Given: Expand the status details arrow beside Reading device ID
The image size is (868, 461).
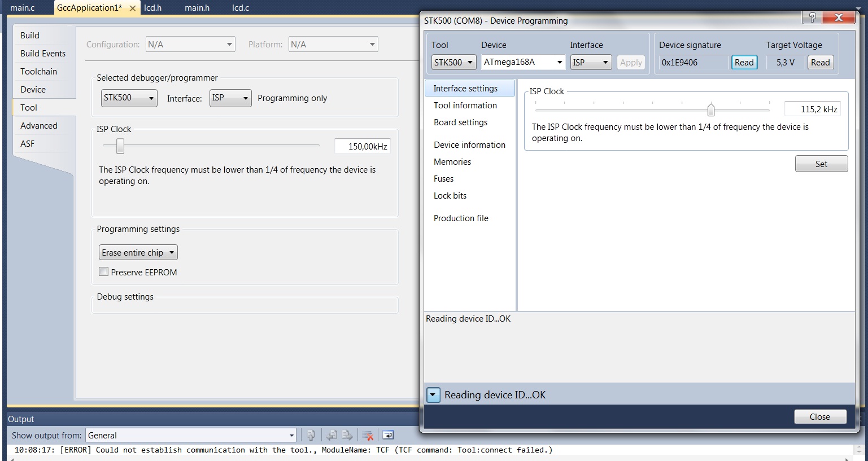Looking at the screenshot, I should click(x=433, y=395).
